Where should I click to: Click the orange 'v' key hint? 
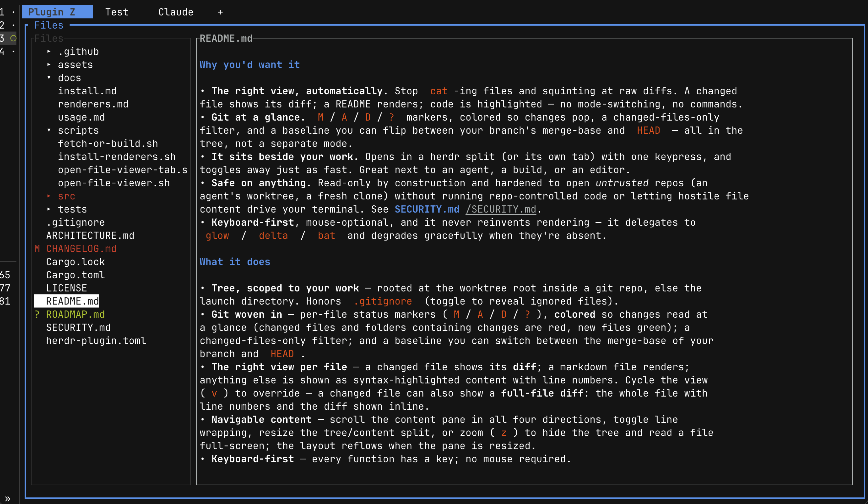tap(214, 393)
